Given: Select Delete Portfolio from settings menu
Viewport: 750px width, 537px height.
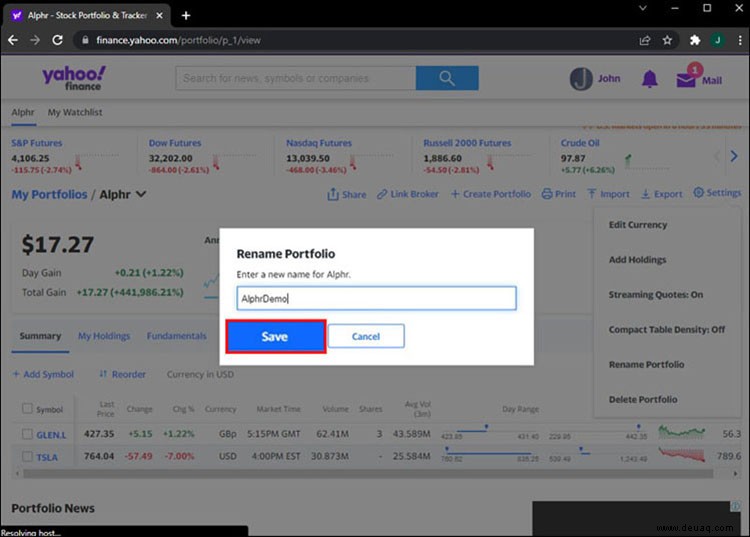Looking at the screenshot, I should pos(643,399).
